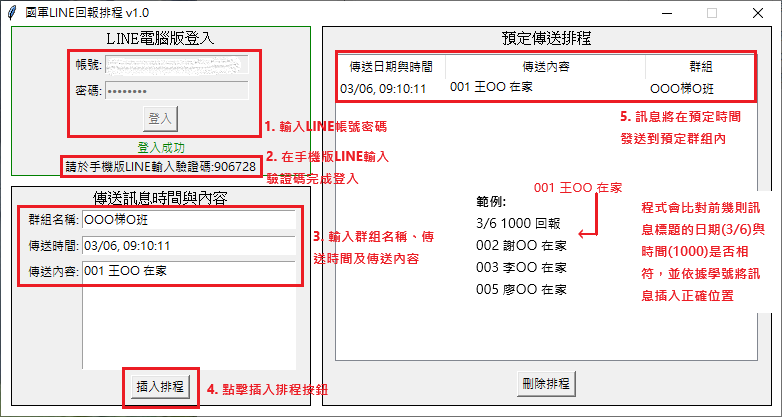Select the 群組 column header
This screenshot has width=782, height=417.
point(700,66)
